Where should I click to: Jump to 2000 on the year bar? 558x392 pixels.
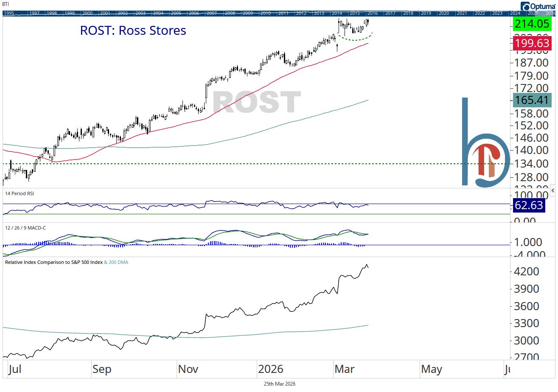point(87,13)
